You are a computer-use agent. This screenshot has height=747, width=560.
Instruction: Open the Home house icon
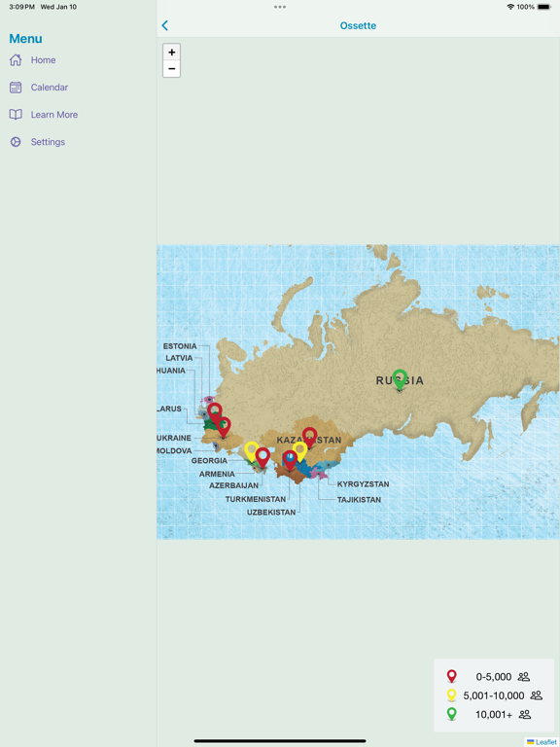pos(16,60)
